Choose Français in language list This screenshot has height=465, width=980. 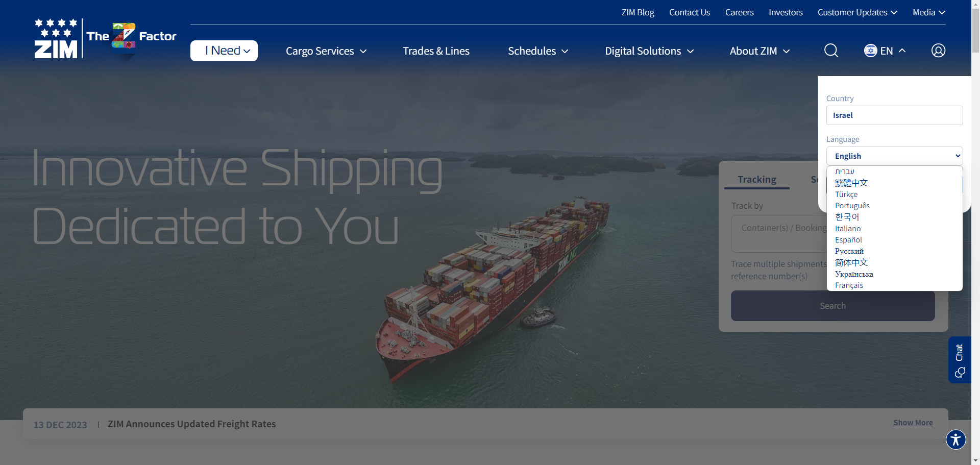(x=849, y=285)
